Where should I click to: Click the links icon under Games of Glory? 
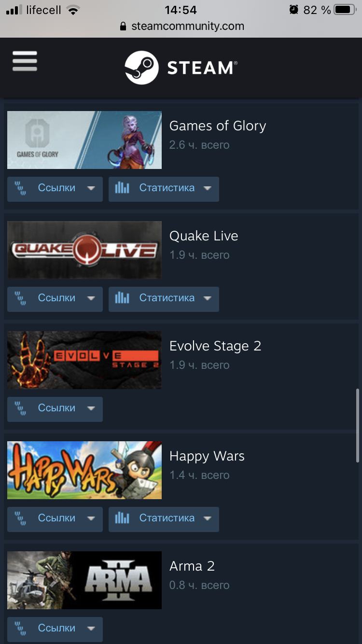(21, 188)
